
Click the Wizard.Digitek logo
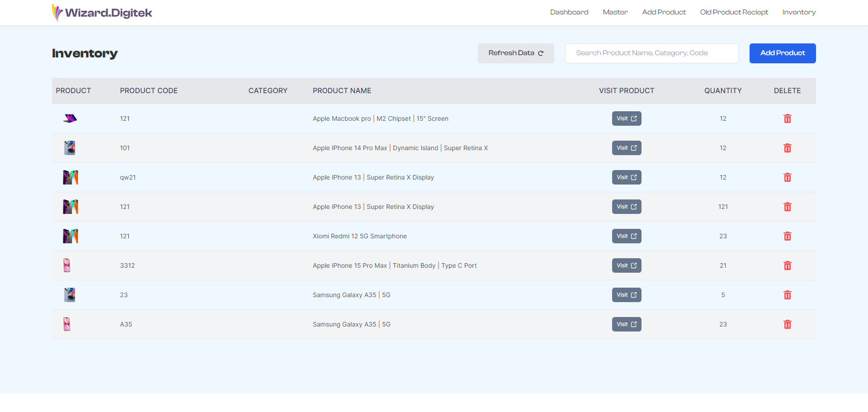[102, 13]
